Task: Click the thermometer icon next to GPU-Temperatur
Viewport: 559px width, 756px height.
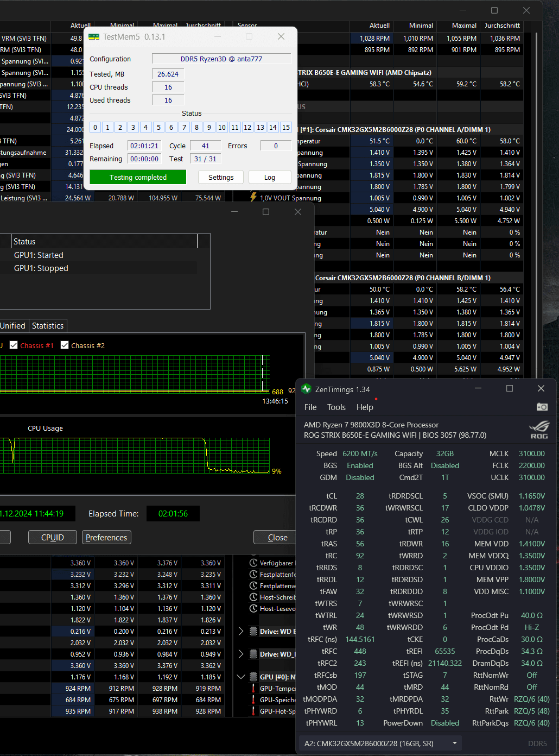Action: (x=253, y=688)
